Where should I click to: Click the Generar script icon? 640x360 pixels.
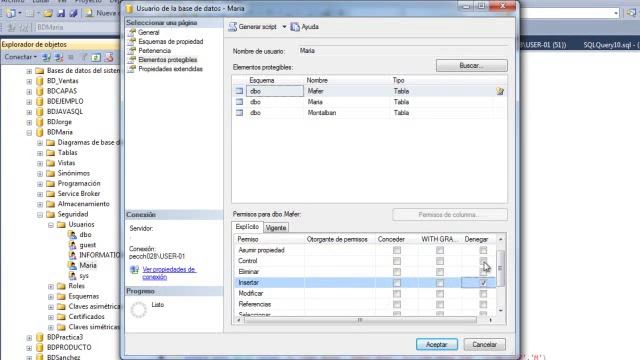click(233, 27)
